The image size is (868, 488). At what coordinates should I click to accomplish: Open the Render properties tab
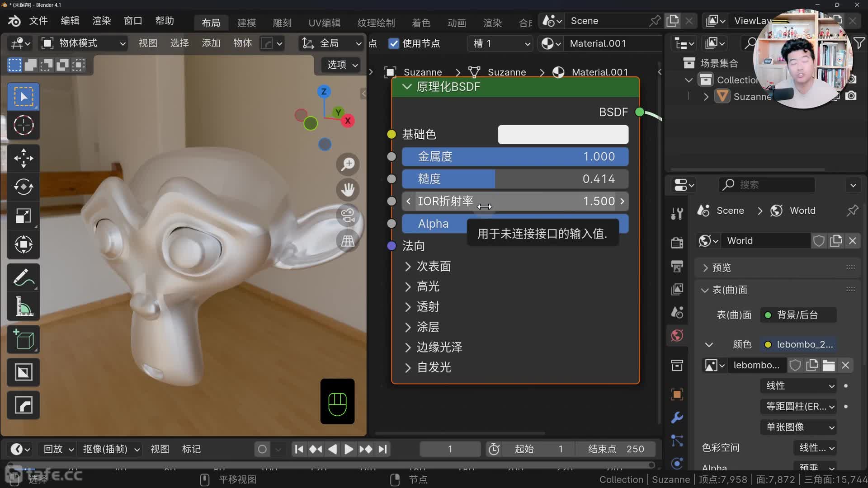click(x=677, y=242)
